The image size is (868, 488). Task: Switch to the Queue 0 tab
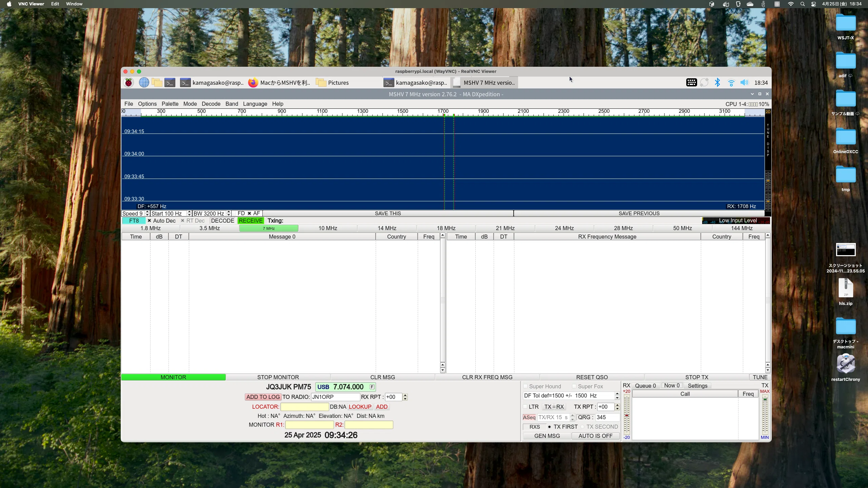pos(645,386)
